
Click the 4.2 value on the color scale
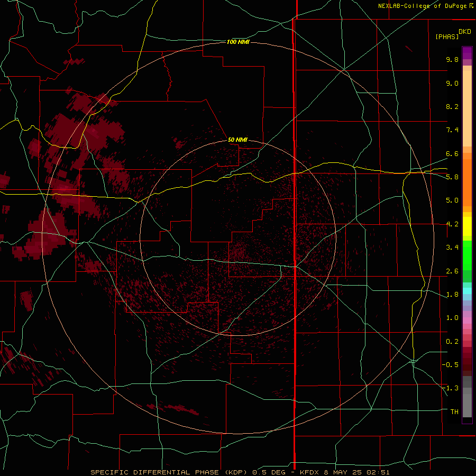click(x=452, y=224)
